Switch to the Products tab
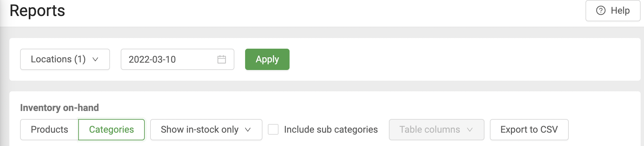The width and height of the screenshot is (644, 146). [x=49, y=130]
